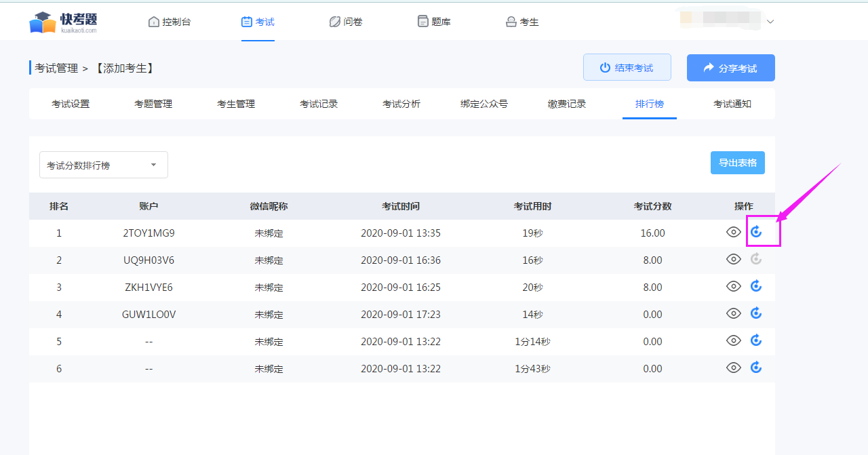Switch to the 考题管理 tab
The image size is (868, 455).
[x=153, y=104]
